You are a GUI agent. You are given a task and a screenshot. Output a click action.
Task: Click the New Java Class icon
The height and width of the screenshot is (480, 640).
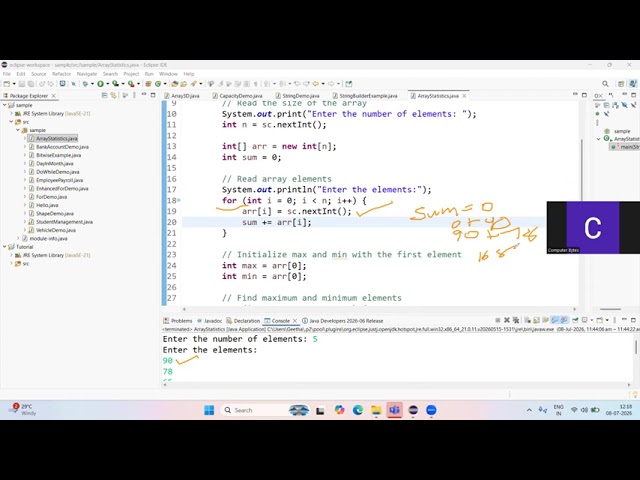coord(158,84)
